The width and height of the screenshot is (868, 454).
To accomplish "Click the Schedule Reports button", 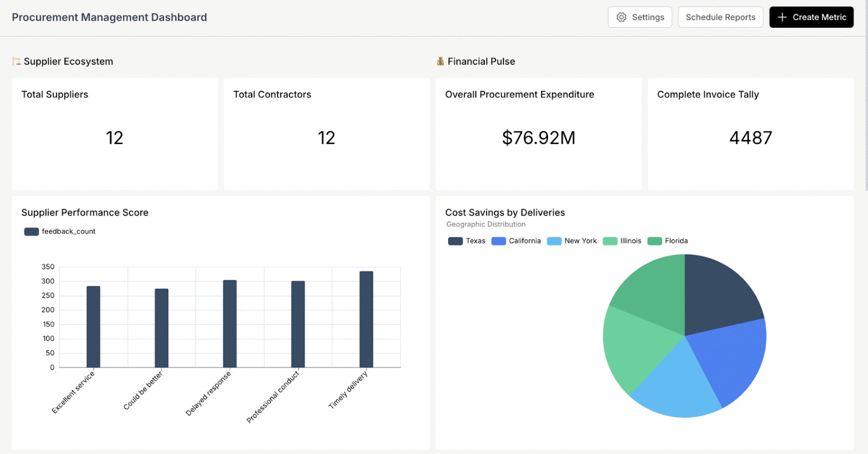I will coord(720,17).
